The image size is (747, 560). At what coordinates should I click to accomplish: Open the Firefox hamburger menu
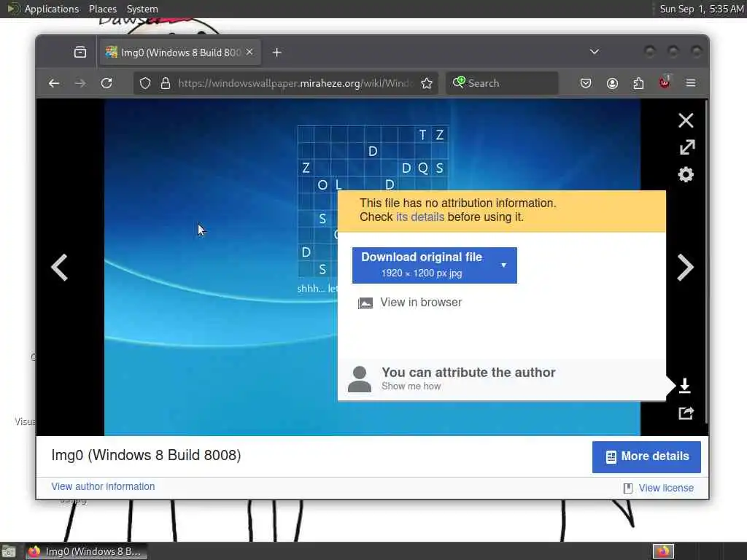click(690, 83)
